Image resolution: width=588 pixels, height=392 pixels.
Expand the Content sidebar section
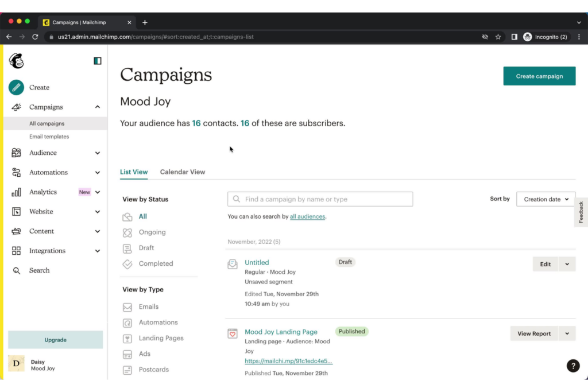(x=98, y=231)
